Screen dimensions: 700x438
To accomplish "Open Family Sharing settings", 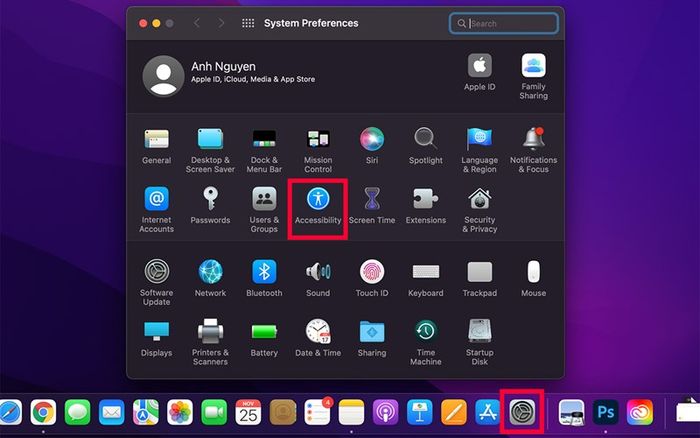I will pyautogui.click(x=533, y=76).
